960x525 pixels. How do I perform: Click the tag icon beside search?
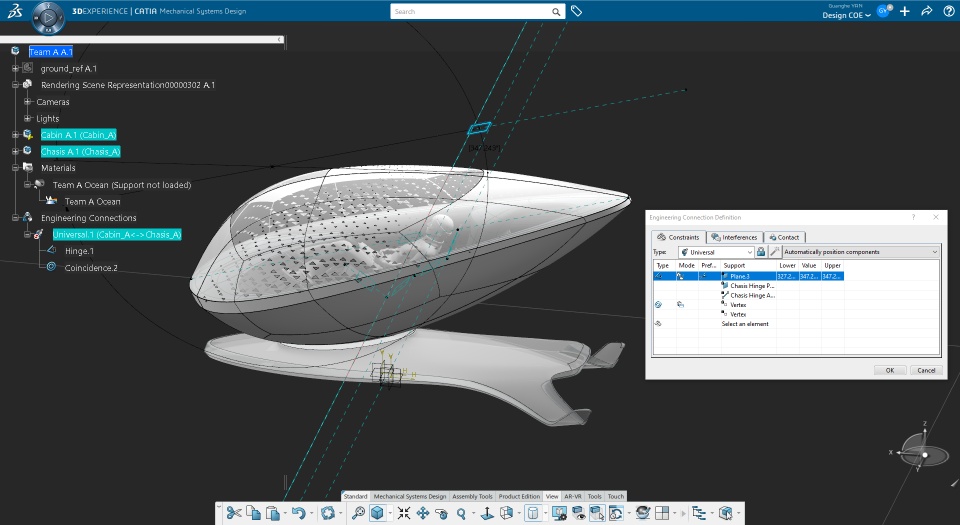576,11
